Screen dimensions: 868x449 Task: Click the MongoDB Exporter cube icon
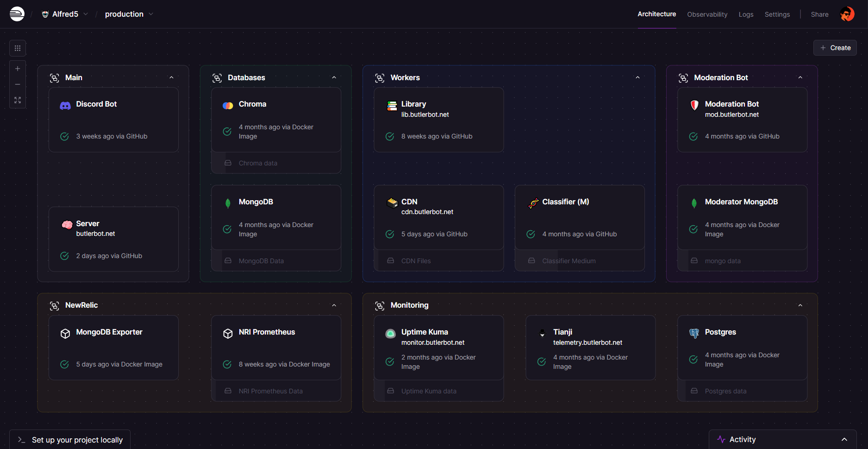pos(65,333)
